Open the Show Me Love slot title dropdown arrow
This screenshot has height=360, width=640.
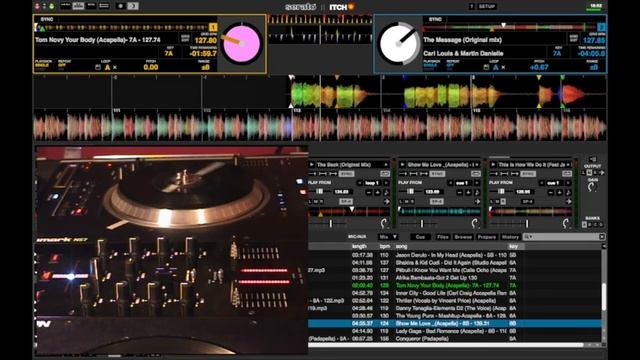coord(476,164)
